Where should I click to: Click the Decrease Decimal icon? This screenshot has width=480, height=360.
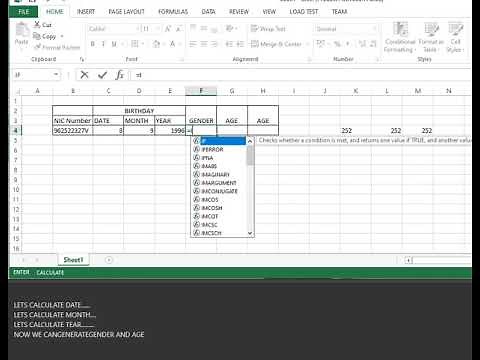373,44
